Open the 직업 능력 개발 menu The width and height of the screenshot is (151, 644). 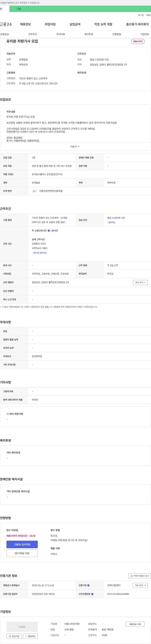point(103,24)
